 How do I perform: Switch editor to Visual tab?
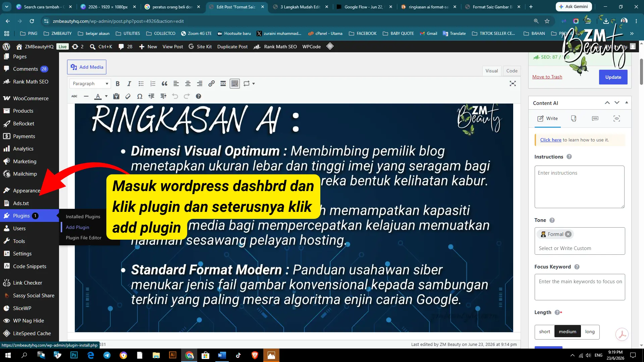click(491, 71)
